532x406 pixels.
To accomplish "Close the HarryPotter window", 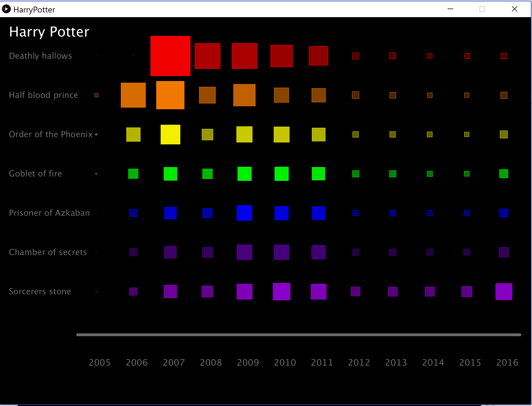I will point(515,9).
